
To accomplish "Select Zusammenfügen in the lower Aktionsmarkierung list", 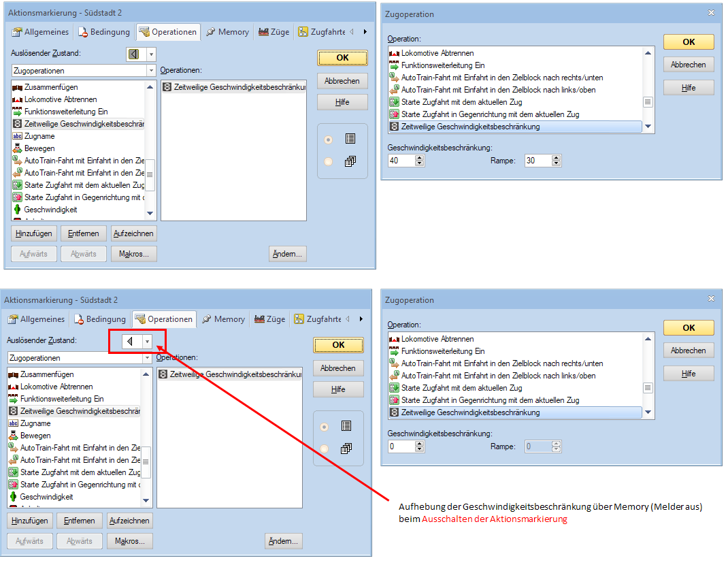I will point(47,374).
